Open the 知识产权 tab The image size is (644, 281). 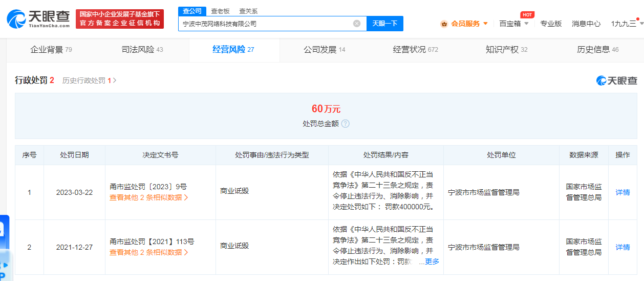pyautogui.click(x=507, y=50)
